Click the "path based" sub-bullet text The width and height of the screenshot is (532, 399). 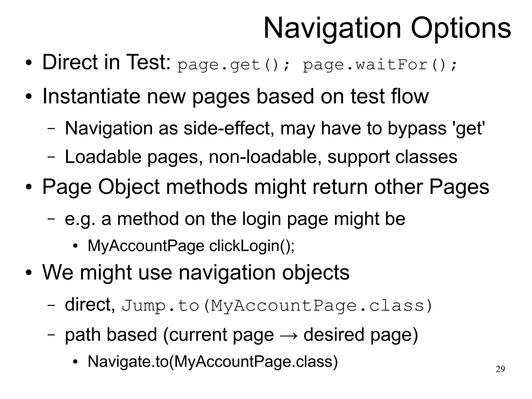point(111,335)
